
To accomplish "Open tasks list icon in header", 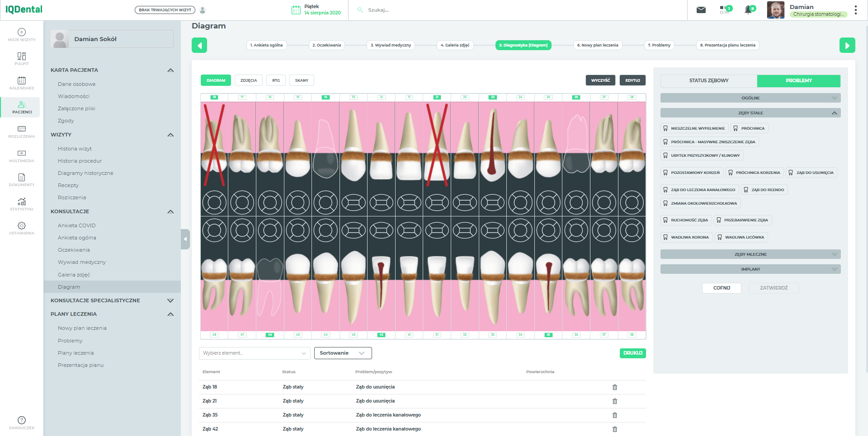I will click(725, 9).
